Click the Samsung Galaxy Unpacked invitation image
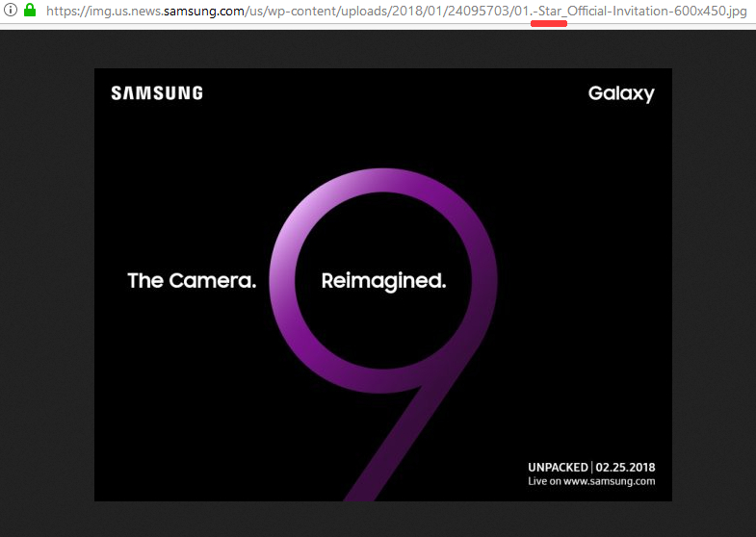756x537 pixels. (x=383, y=285)
